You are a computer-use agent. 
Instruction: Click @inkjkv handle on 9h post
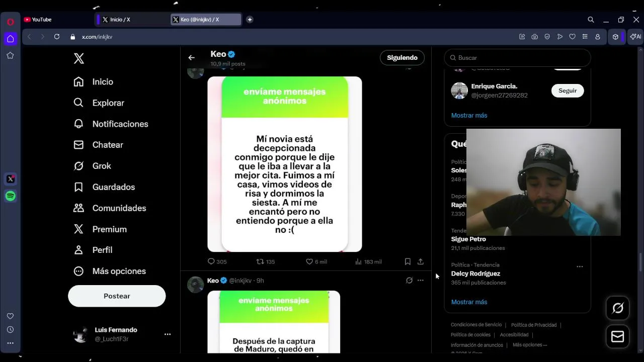(x=240, y=281)
